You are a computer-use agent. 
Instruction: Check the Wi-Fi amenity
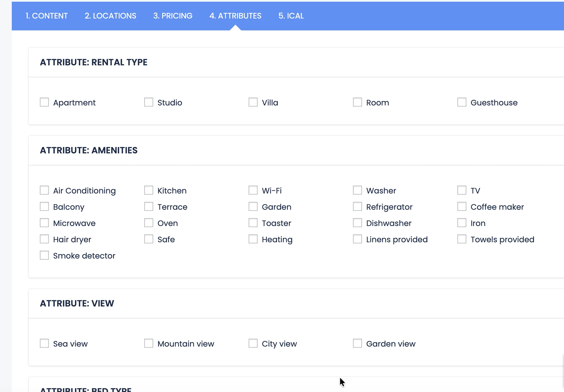253,190
